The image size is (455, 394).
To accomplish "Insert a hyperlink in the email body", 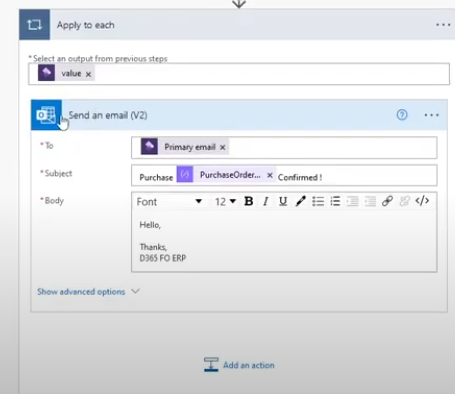I will (x=387, y=201).
